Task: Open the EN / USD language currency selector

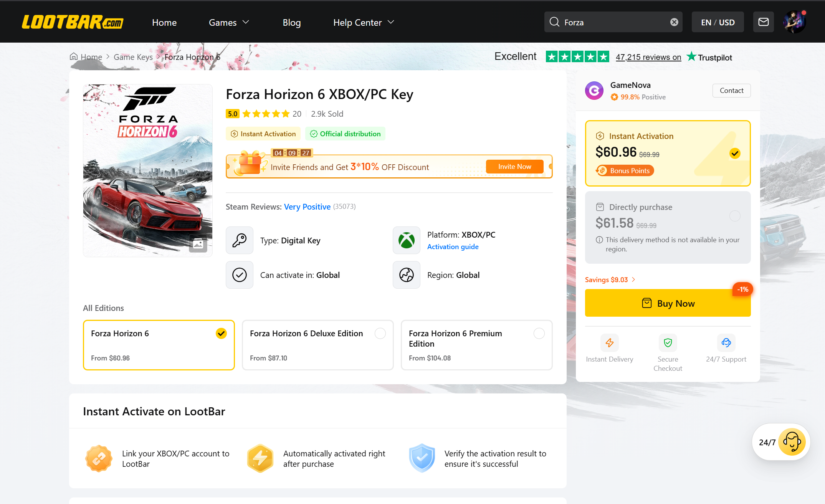Action: click(718, 22)
